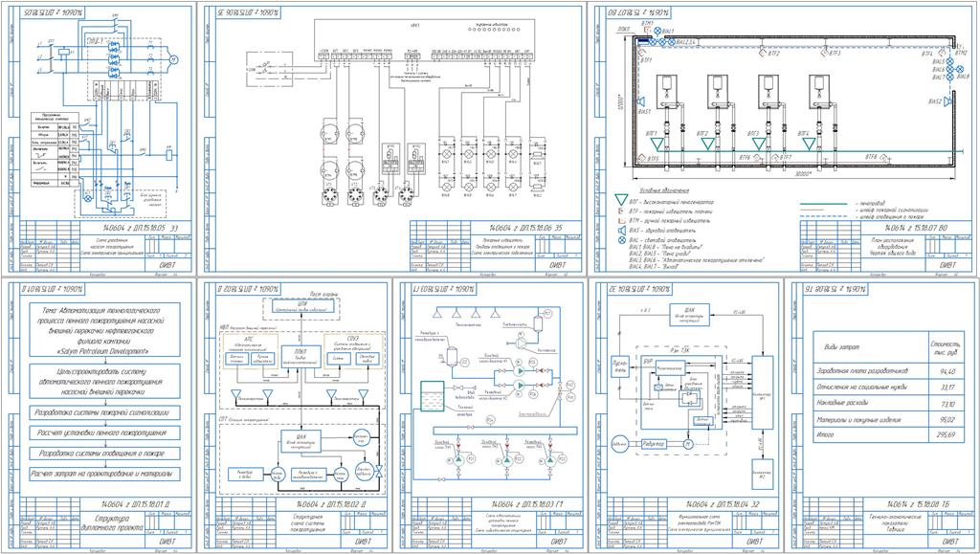Select the BIAL1 light alarm circle symbol

(657, 31)
